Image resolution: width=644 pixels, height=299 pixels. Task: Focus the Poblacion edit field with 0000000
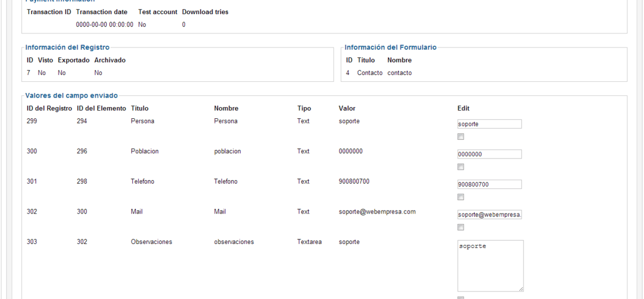click(x=489, y=154)
